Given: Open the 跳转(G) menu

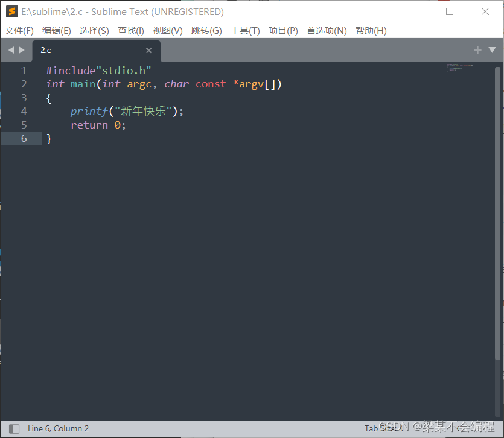Looking at the screenshot, I should tap(206, 31).
